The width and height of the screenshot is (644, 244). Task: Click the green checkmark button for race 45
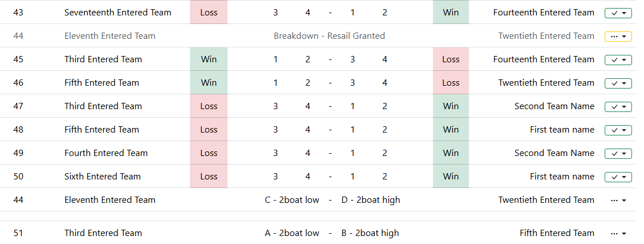click(618, 59)
